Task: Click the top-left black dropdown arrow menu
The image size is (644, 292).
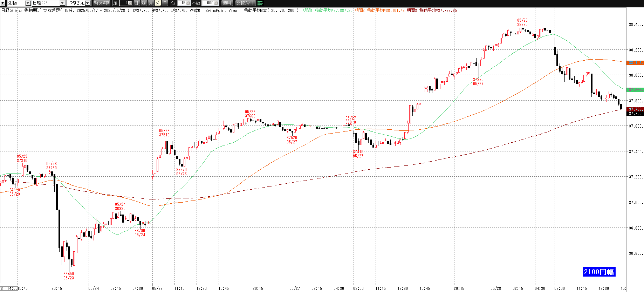Action: coord(3,3)
